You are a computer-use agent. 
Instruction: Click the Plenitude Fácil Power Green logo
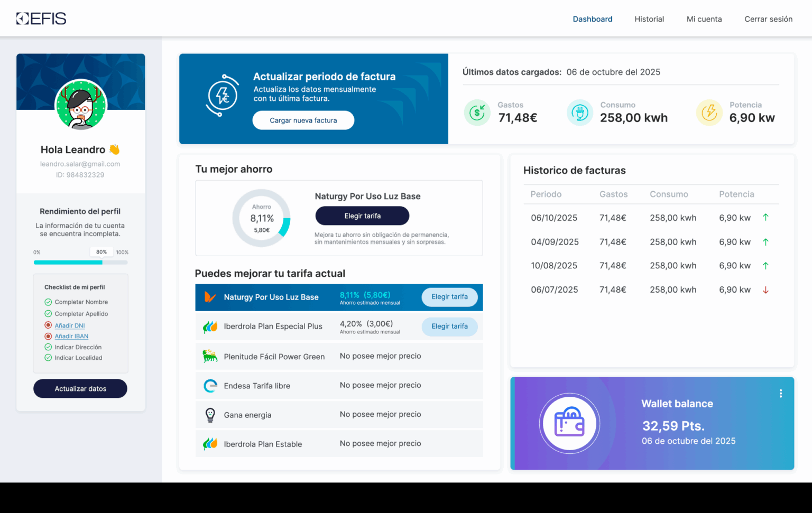tap(210, 356)
